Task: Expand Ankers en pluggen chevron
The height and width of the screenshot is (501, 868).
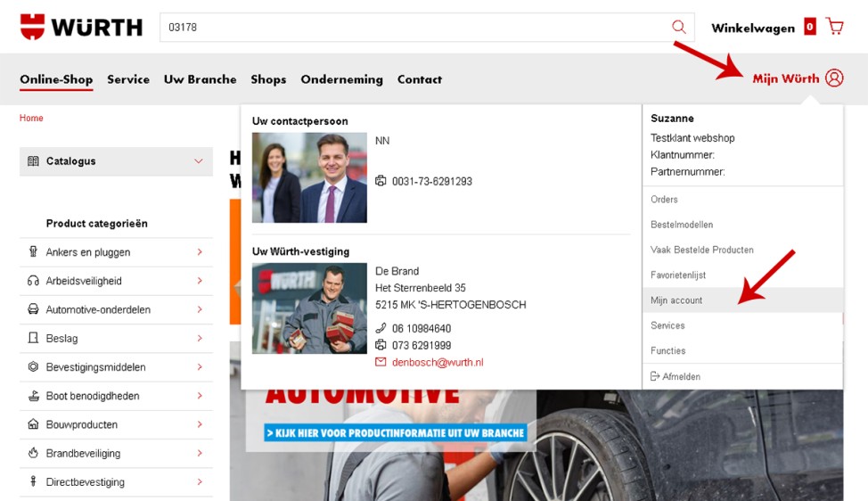Action: tap(200, 252)
